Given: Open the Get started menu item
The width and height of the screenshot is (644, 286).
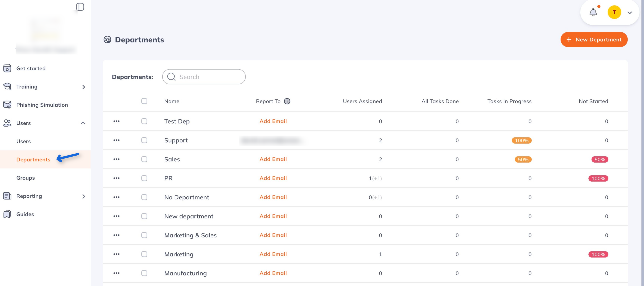Looking at the screenshot, I should pyautogui.click(x=31, y=68).
